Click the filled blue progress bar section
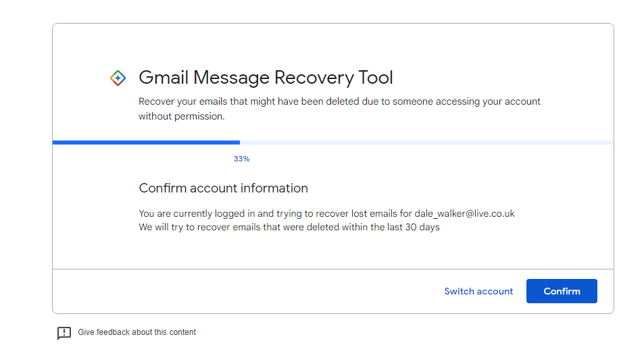The height and width of the screenshot is (362, 644). pyautogui.click(x=146, y=143)
